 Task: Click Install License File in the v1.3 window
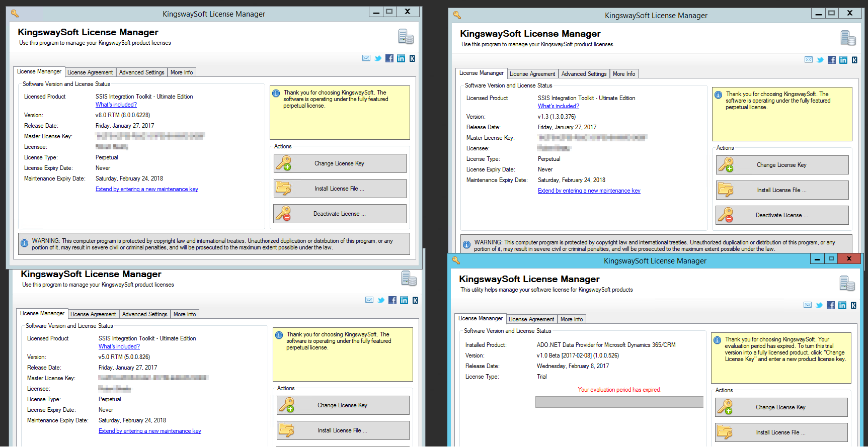[782, 190]
